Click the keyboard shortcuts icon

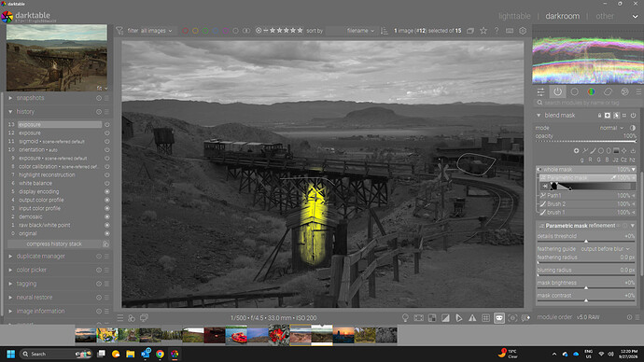click(x=510, y=31)
